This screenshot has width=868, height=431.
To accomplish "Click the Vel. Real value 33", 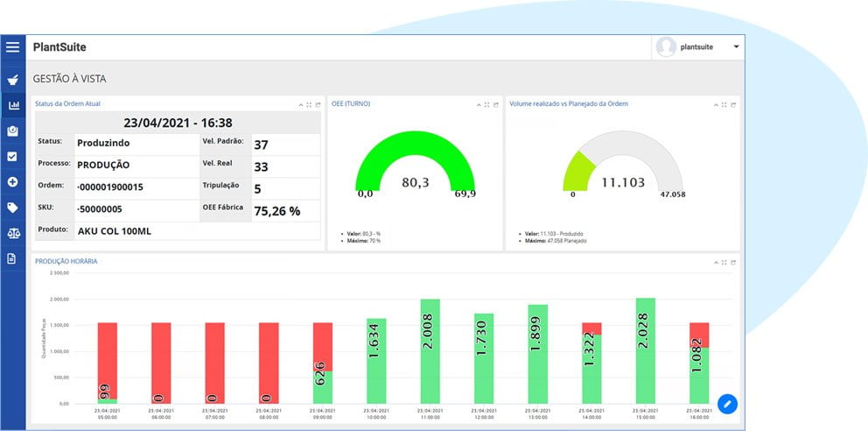I will pyautogui.click(x=261, y=166).
